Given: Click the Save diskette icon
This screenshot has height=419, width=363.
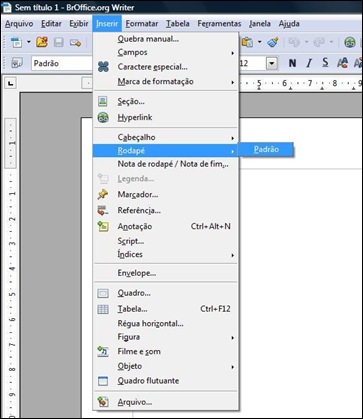Looking at the screenshot, I should click(59, 42).
